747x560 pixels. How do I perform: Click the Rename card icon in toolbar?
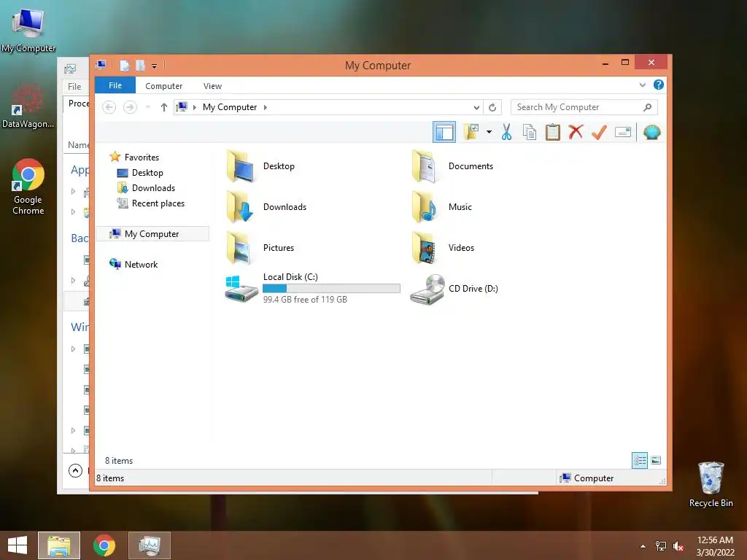(x=623, y=132)
